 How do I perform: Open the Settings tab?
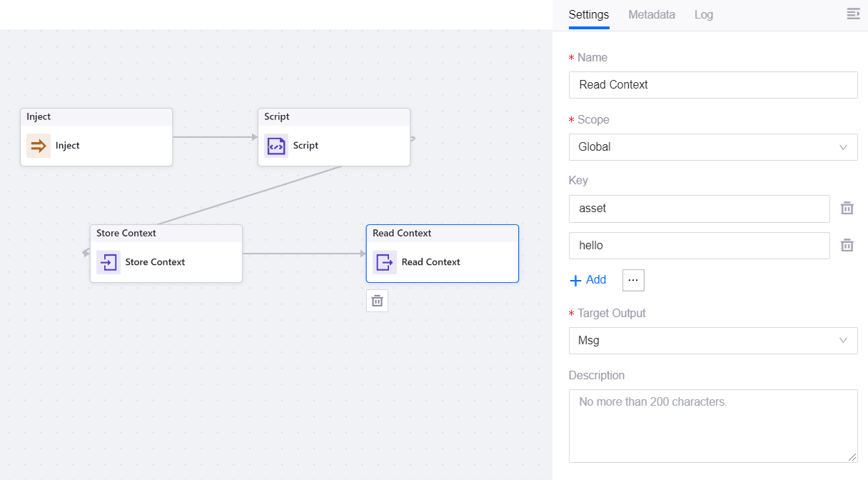[x=588, y=15]
